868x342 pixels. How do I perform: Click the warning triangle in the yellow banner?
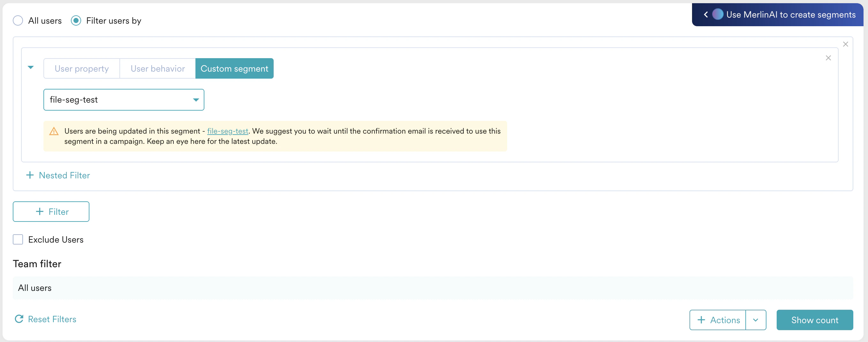click(54, 131)
